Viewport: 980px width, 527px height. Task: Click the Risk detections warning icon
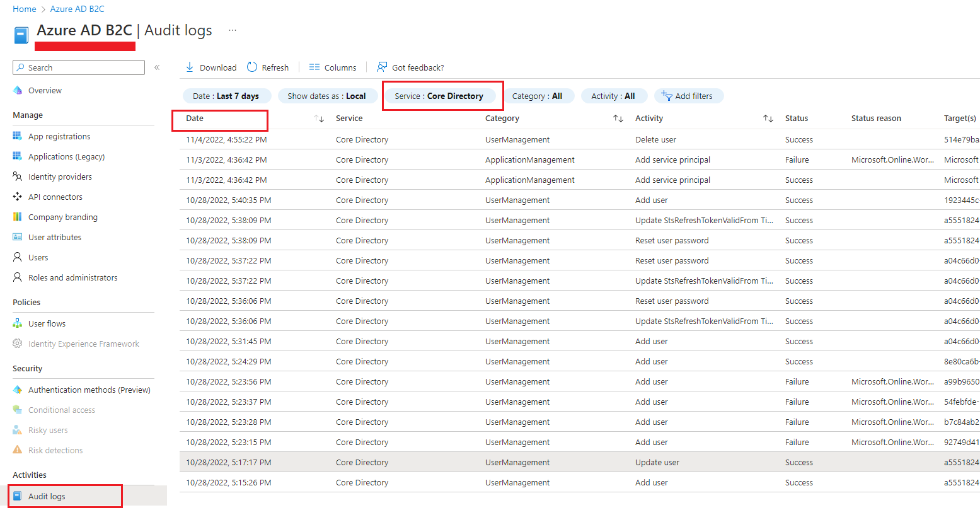pos(18,450)
